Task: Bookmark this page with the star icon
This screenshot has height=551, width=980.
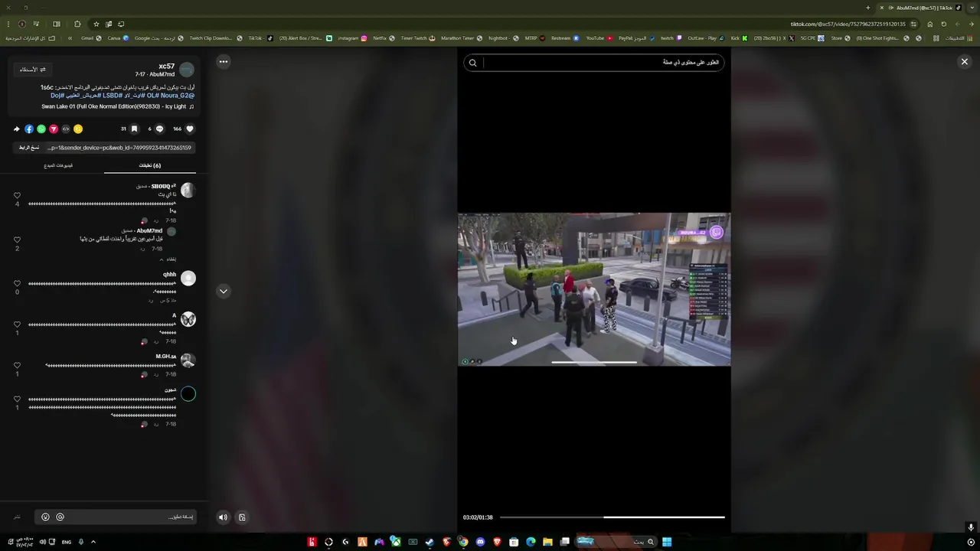Action: (x=96, y=24)
